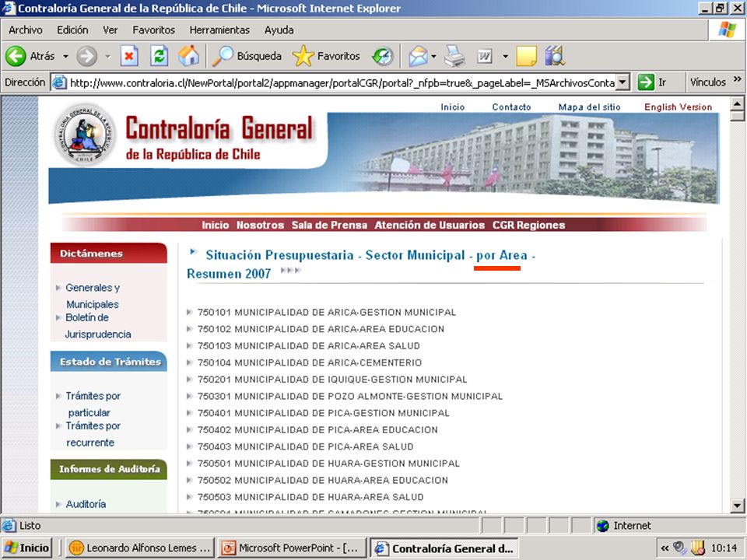Click the page icon in address bar
Screen dimensions: 747x560
59,82
